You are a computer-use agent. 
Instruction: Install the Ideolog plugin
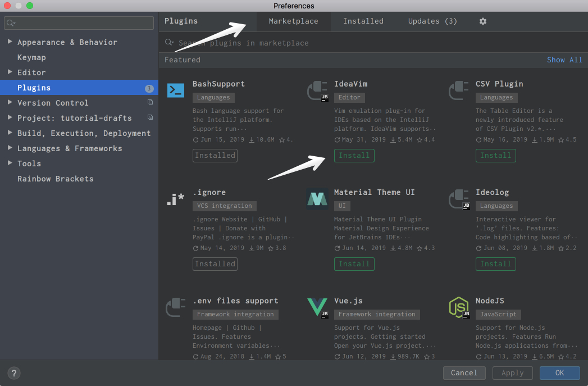(x=496, y=264)
